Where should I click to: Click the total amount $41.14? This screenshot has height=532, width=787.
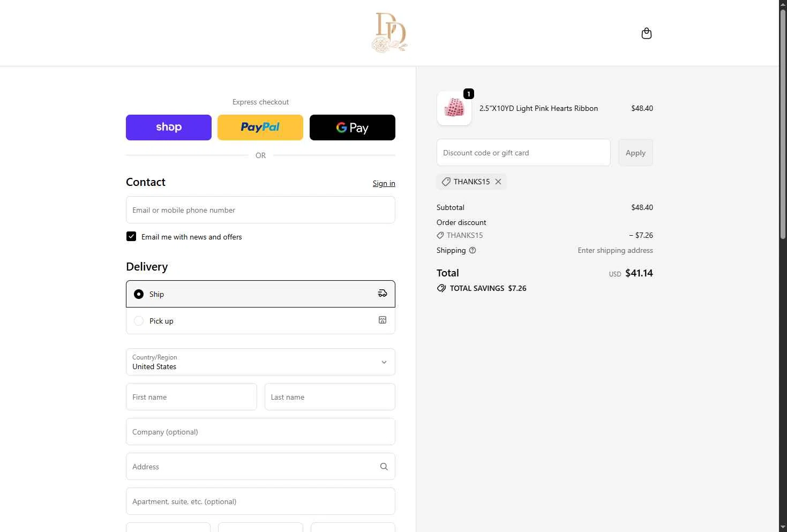[x=639, y=273]
